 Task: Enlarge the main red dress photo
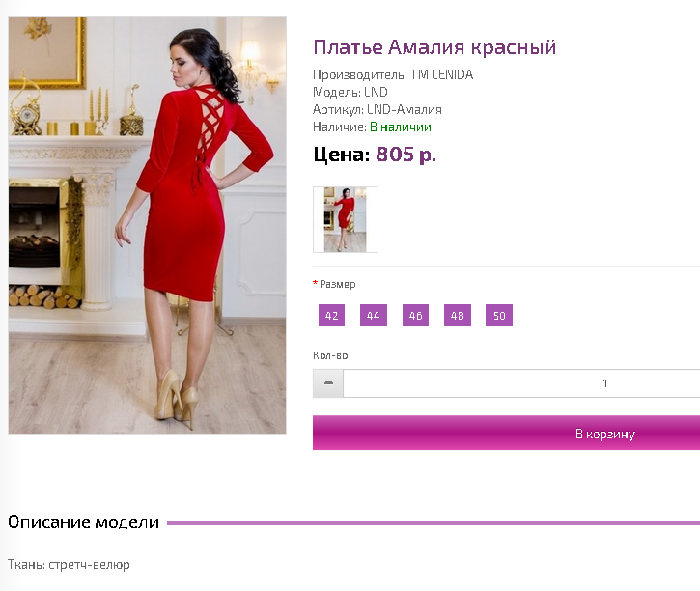tap(148, 225)
